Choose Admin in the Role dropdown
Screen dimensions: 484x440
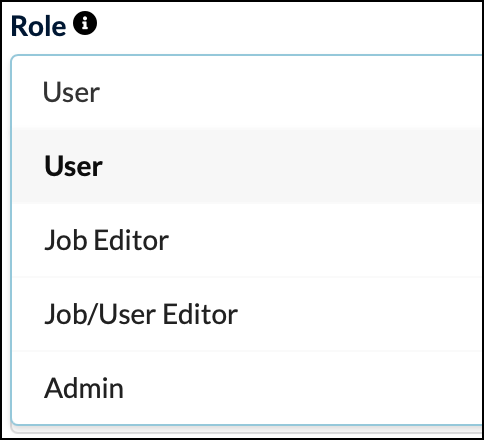247,388
